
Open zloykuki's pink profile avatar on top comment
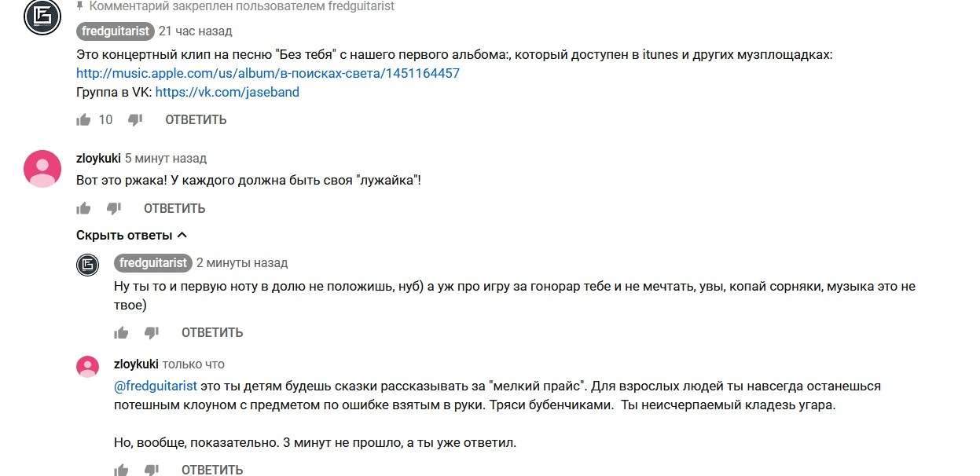pos(42,169)
